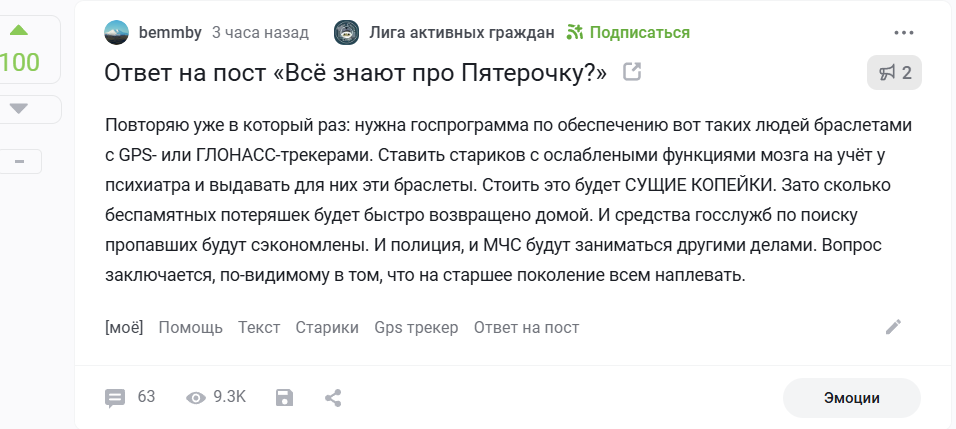The width and height of the screenshot is (956, 429).
Task: Upvote the post with the green arrow
Action: click(18, 29)
